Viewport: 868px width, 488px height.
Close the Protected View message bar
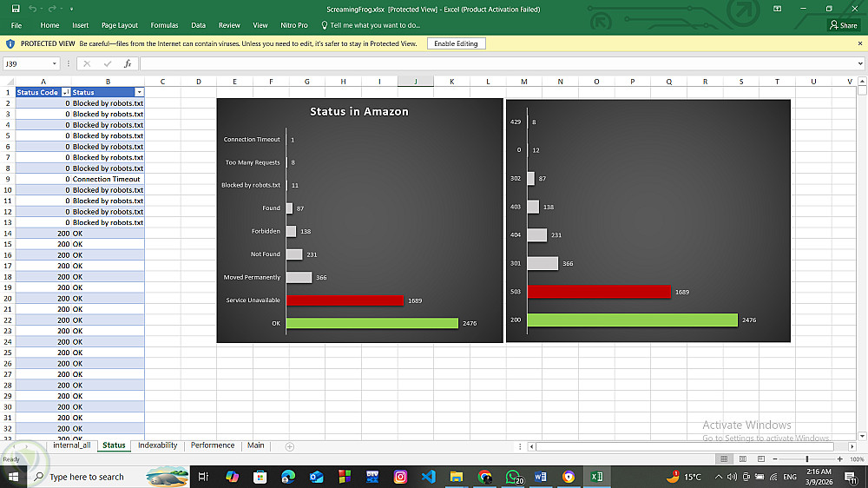click(x=859, y=43)
